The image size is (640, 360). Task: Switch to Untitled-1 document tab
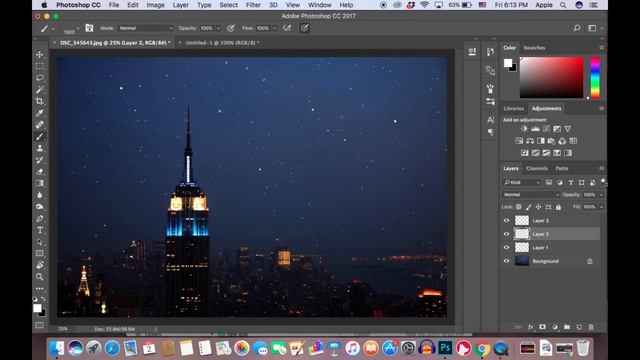(222, 42)
